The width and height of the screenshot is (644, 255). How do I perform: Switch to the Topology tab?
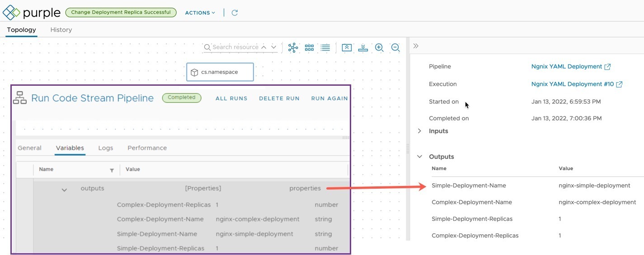tap(21, 30)
